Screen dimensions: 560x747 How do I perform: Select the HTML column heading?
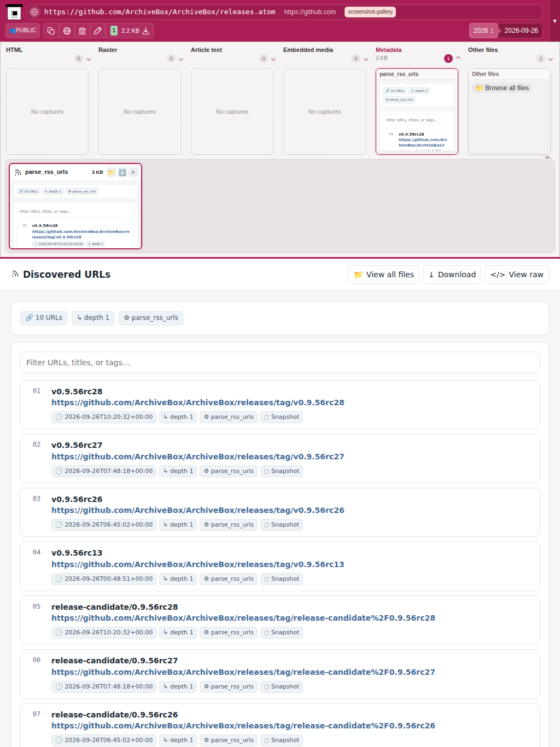pyautogui.click(x=14, y=50)
